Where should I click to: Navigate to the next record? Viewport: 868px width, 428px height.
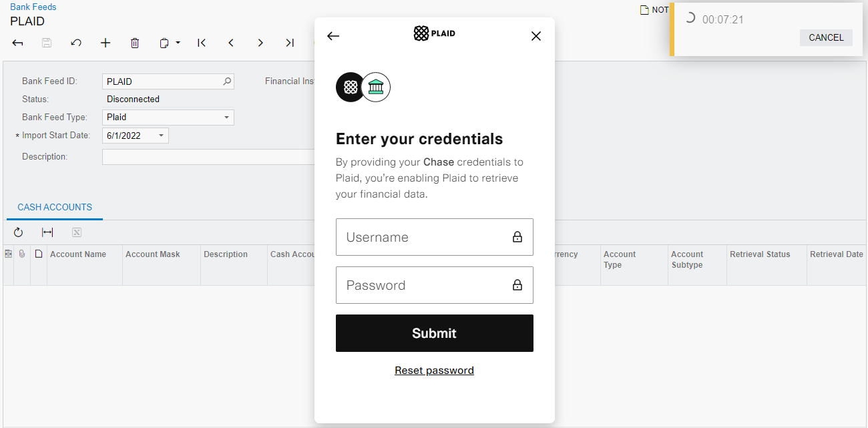(260, 43)
